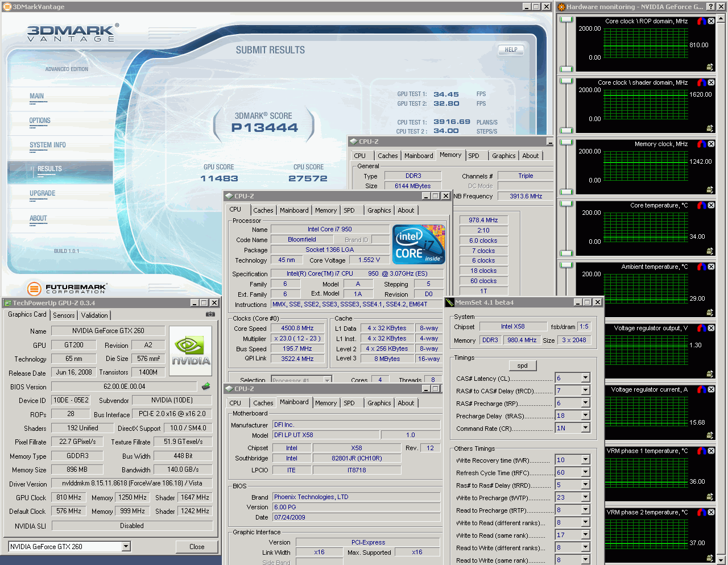The width and height of the screenshot is (728, 565).
Task: Open RAS# Precharge (tRP) dropdown
Action: tap(585, 403)
